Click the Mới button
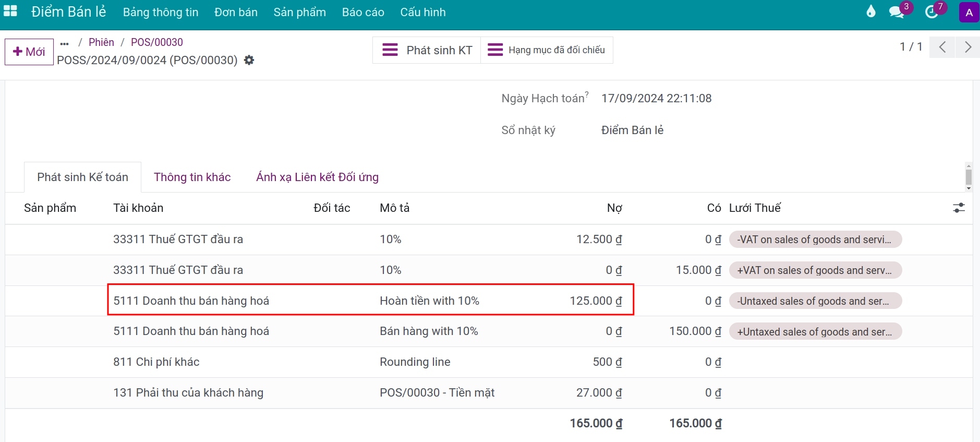The image size is (980, 442). (x=29, y=52)
